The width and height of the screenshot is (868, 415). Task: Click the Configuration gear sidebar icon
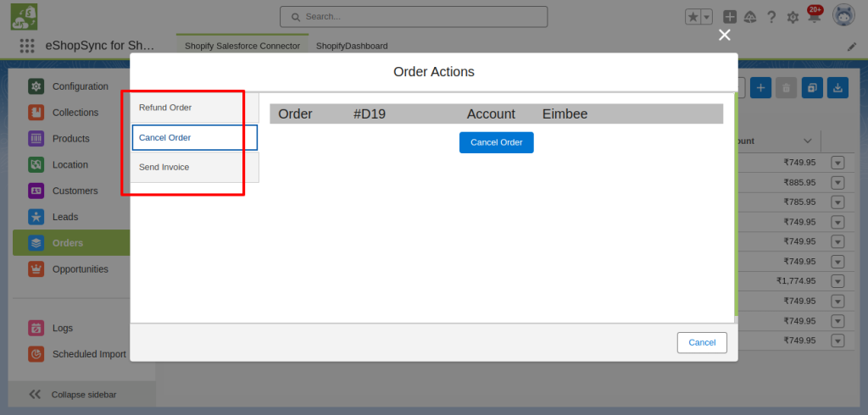click(x=36, y=86)
